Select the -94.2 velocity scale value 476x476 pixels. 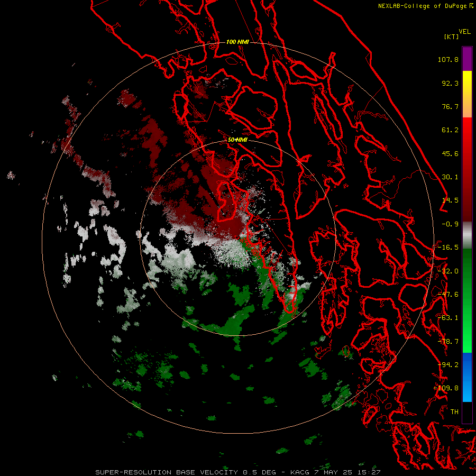[x=448, y=365]
